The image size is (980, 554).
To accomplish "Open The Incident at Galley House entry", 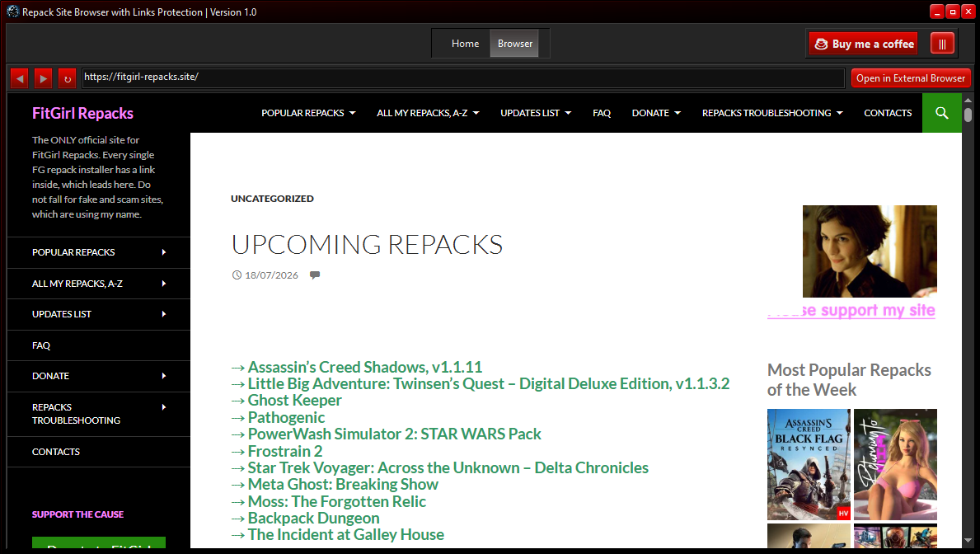I will [x=346, y=534].
